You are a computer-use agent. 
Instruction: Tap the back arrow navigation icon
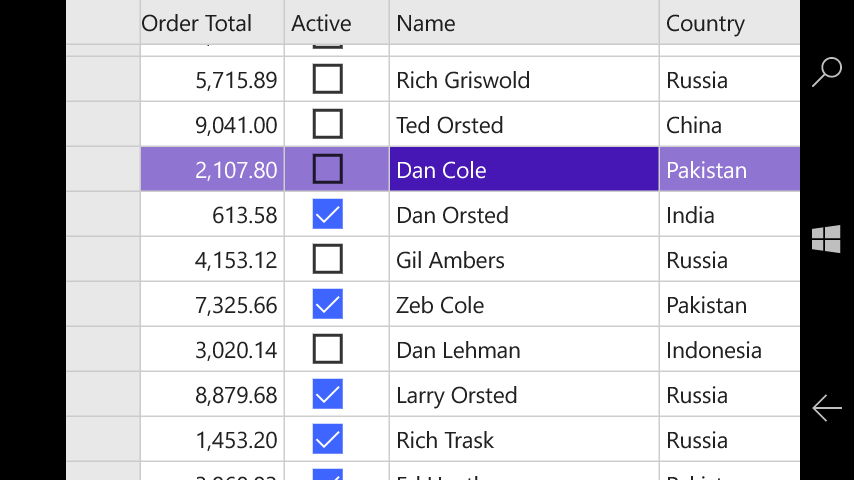pos(827,408)
